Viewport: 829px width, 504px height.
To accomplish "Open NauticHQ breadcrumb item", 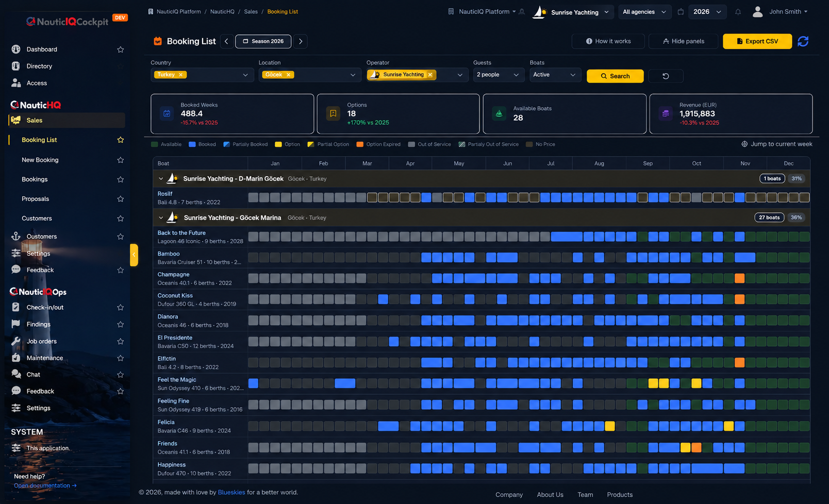I will (x=222, y=11).
